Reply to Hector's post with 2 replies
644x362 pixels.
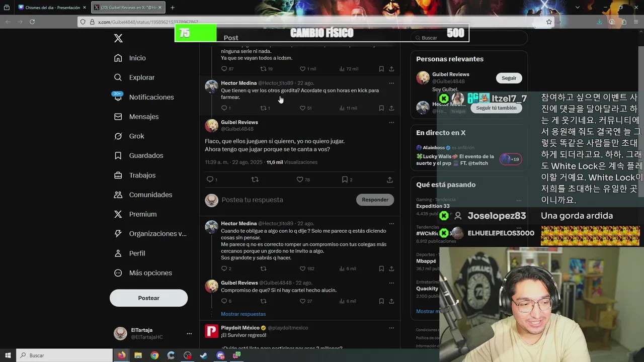226,269
